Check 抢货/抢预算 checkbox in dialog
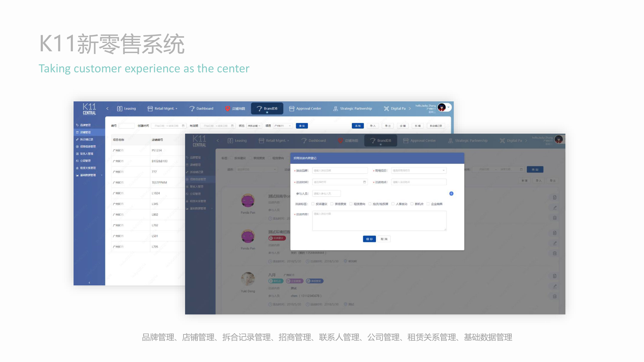Viewport: 644px width, 362px height. point(370,204)
